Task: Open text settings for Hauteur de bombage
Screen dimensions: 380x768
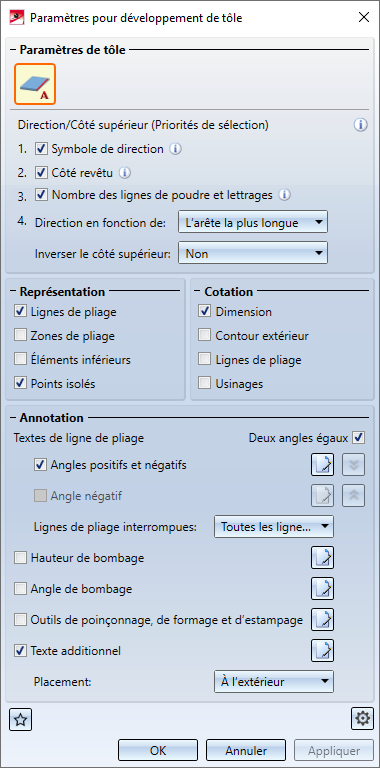Action: [323, 557]
